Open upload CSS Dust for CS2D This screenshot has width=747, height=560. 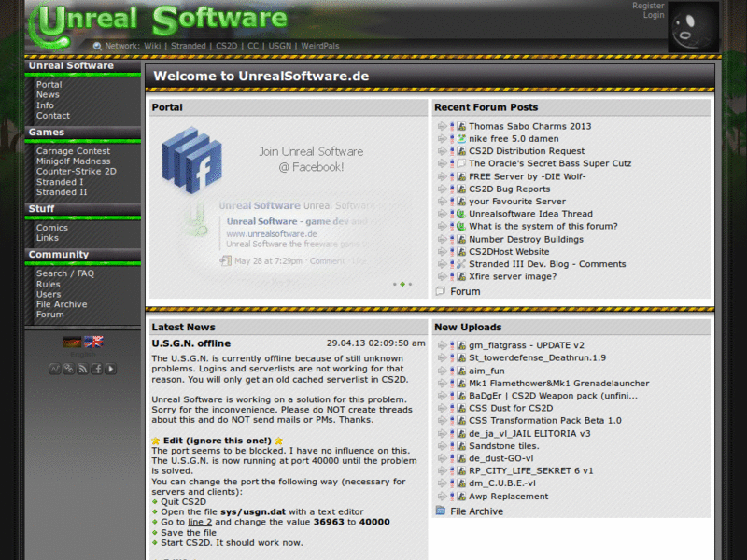point(511,408)
